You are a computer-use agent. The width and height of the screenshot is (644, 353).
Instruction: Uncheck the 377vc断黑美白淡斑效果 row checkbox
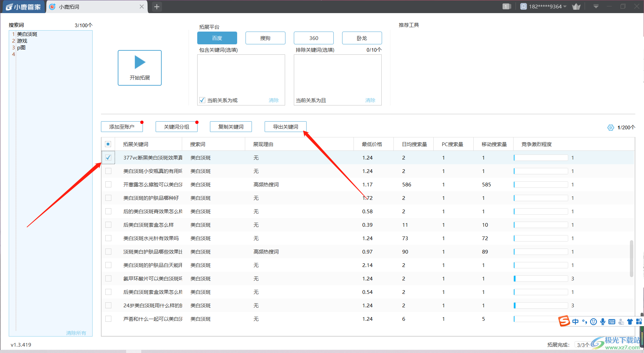pos(108,158)
